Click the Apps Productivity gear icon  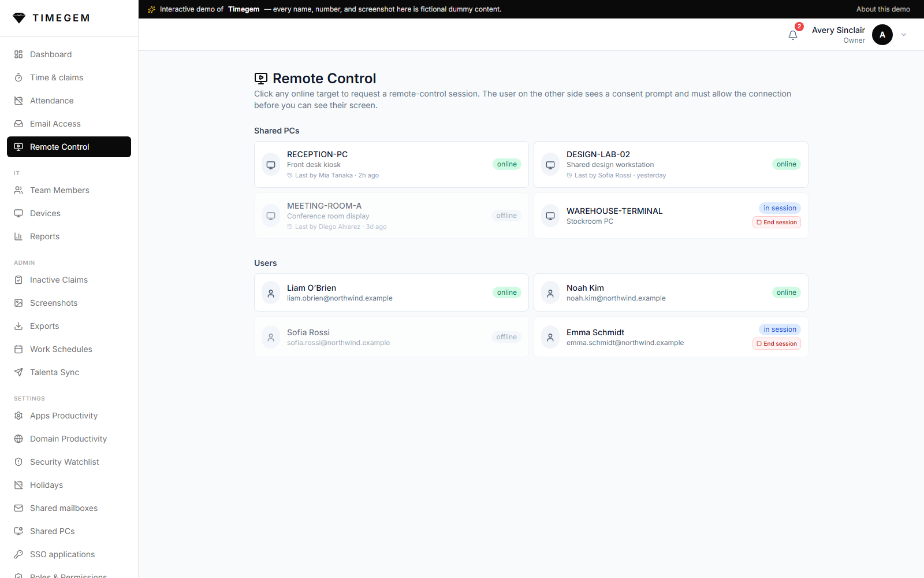18,416
